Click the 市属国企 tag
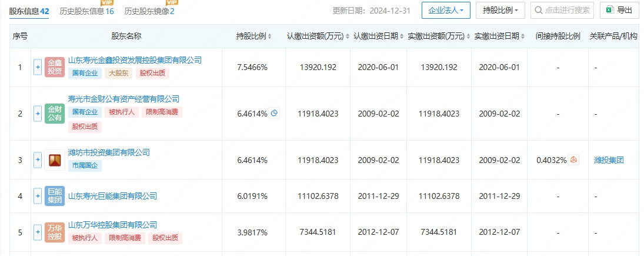Viewport: 644px width, 256px height. click(x=85, y=165)
